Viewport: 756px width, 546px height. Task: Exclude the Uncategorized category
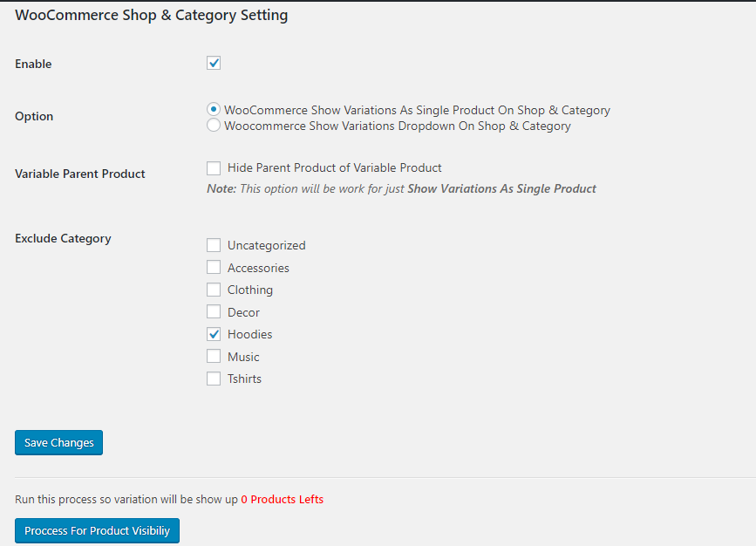pos(214,245)
